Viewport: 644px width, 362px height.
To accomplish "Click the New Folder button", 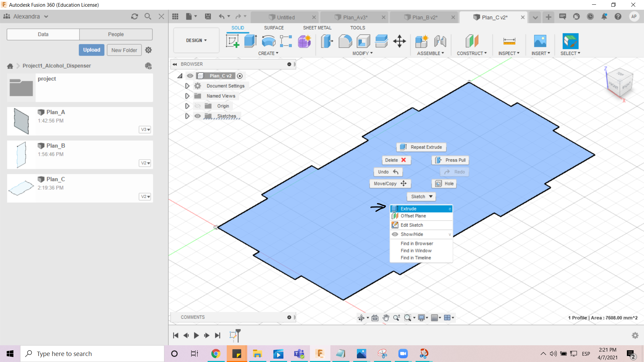I will coord(124,50).
